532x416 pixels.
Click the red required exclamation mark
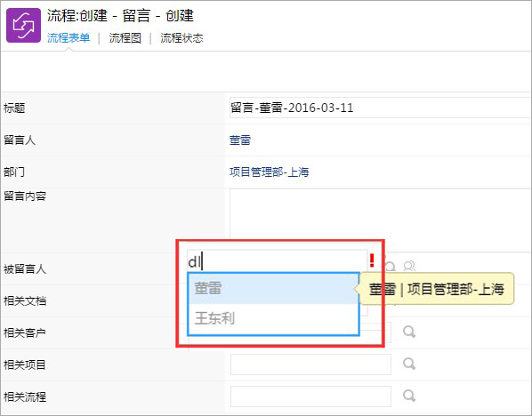pyautogui.click(x=372, y=260)
